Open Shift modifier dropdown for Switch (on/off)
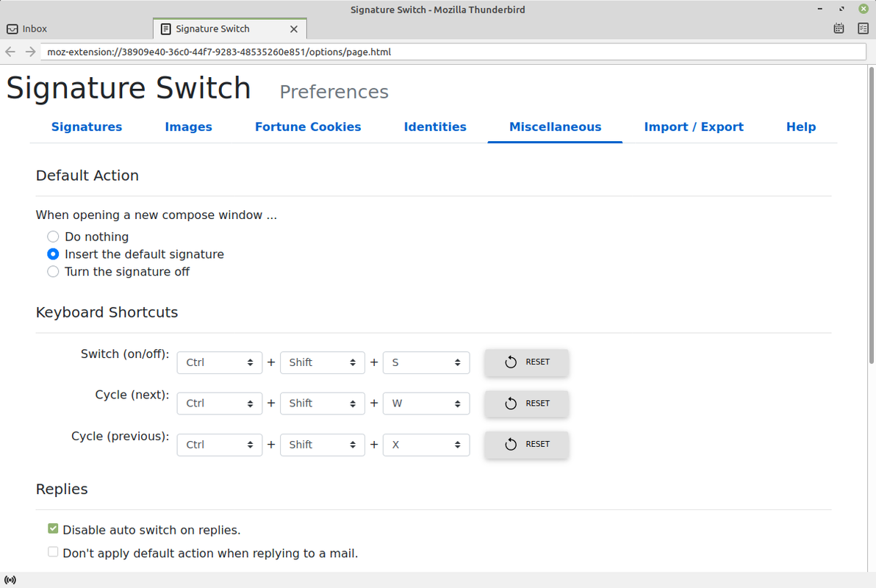Image resolution: width=876 pixels, height=588 pixels. coord(323,362)
